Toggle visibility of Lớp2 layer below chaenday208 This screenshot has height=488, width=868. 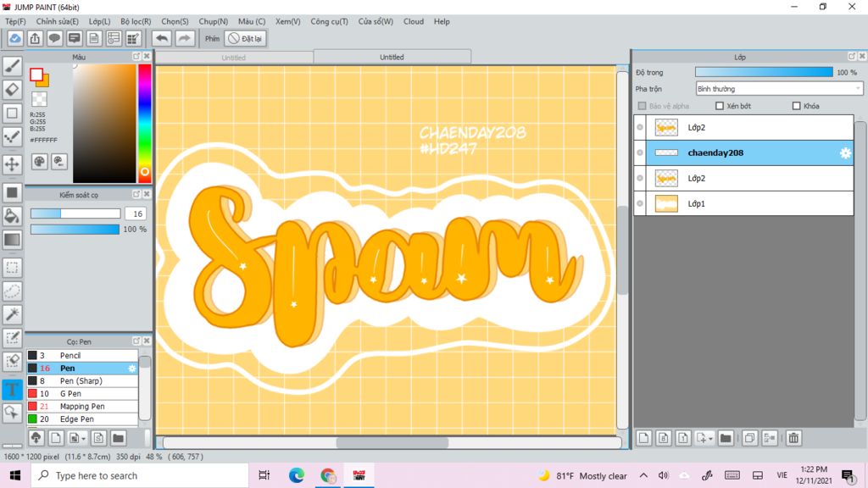pos(640,178)
